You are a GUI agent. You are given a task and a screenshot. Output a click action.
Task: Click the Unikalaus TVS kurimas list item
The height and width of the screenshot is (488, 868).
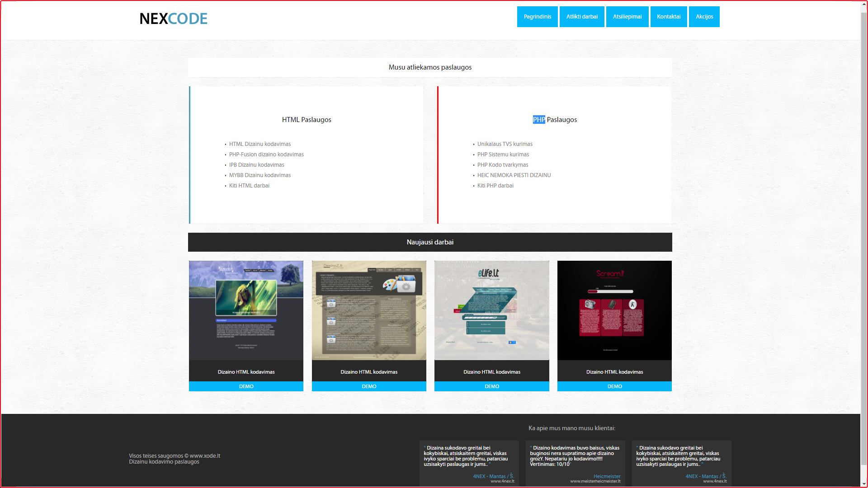pos(505,144)
